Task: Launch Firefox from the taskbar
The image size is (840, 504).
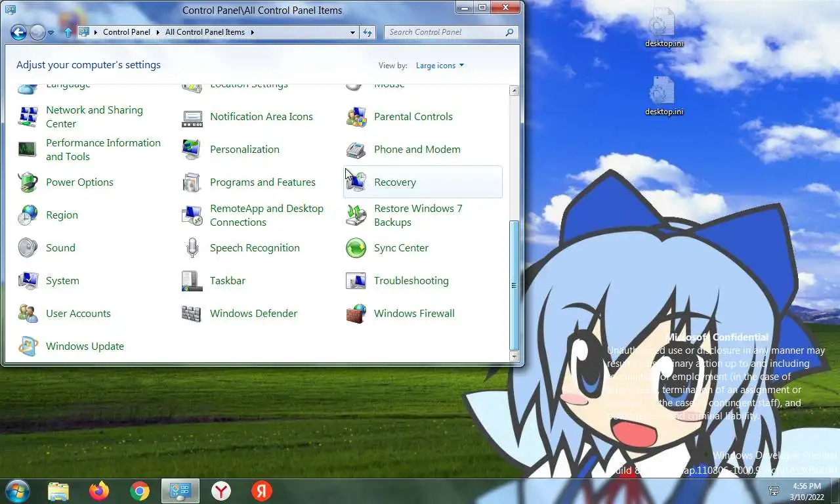Action: [x=99, y=491]
